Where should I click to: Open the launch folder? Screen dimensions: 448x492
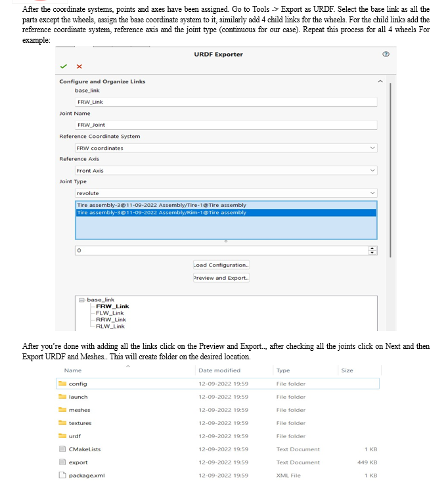pyautogui.click(x=78, y=397)
